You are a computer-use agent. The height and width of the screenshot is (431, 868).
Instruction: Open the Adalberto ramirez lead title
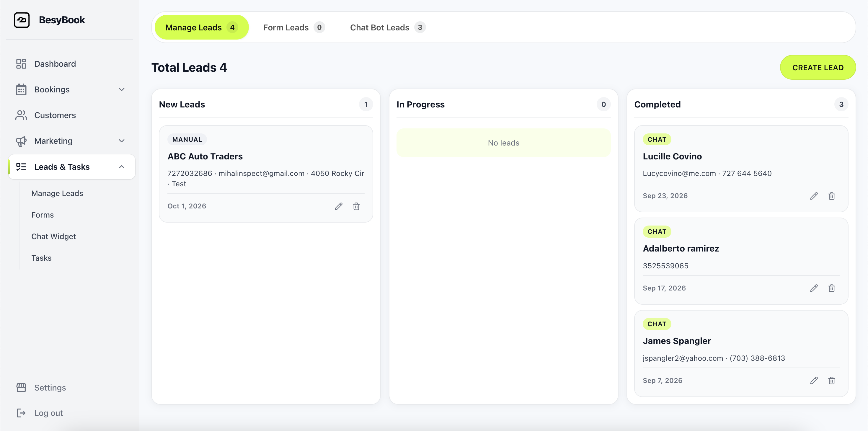pyautogui.click(x=681, y=248)
